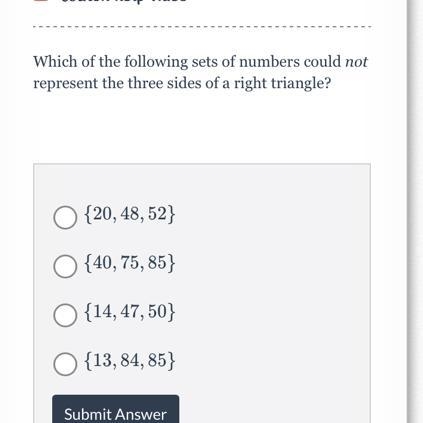Click the gray shadow strip at right page edge

(x=415, y=211)
